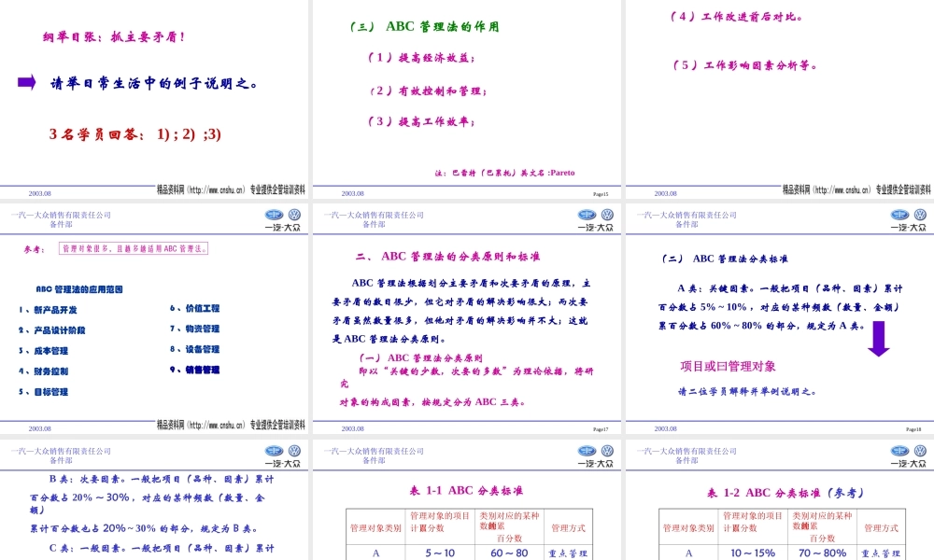Click the FAW logo on the B类 次要因素 slide
Image resolution: width=934 pixels, height=560 pixels.
[274, 451]
